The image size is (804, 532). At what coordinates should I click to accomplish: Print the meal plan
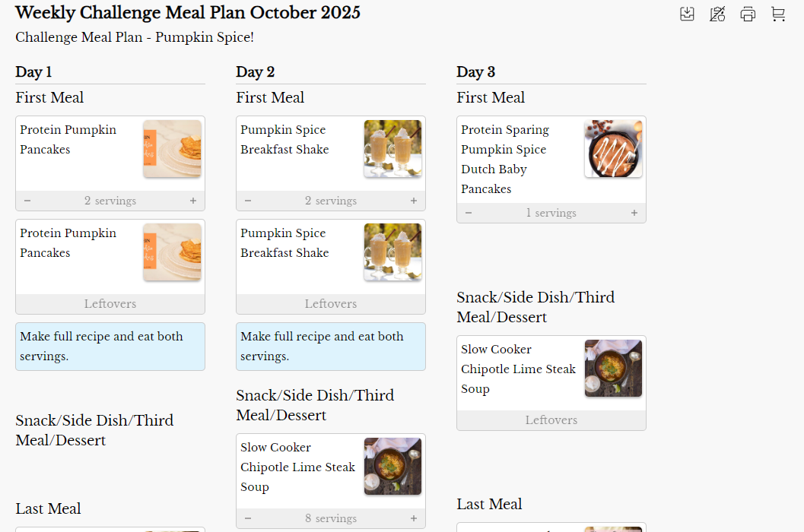(x=748, y=14)
